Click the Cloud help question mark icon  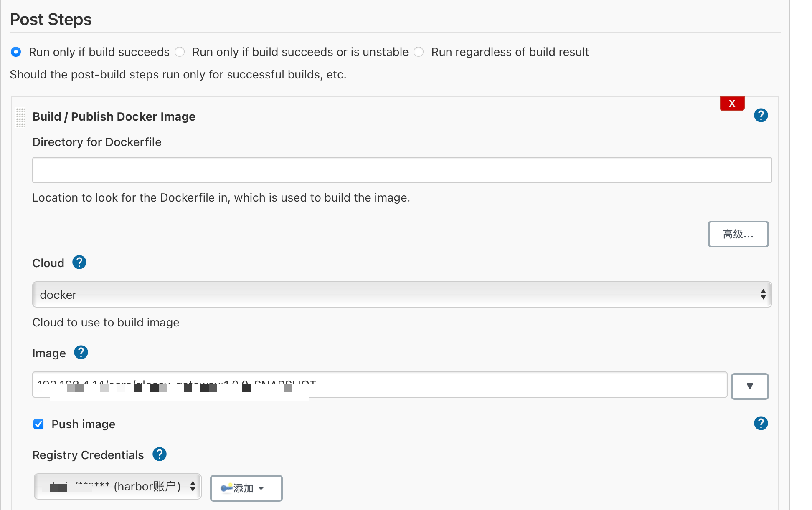[x=79, y=263]
